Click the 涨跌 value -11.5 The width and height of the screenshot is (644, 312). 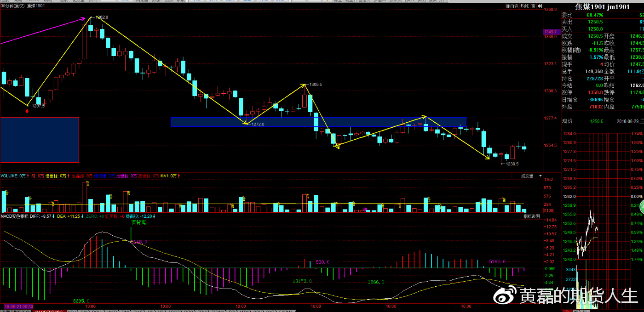(596, 43)
